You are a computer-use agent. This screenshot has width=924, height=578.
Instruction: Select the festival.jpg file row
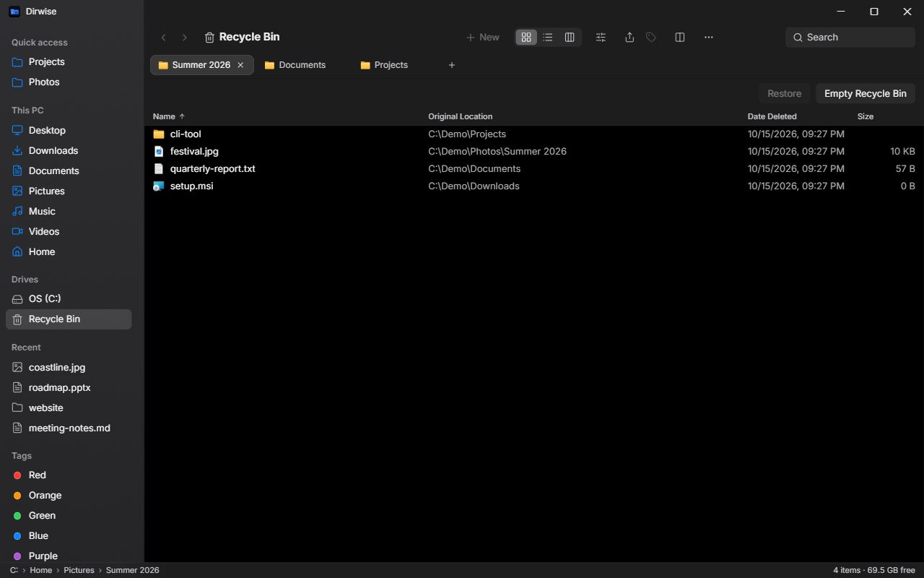(x=534, y=152)
